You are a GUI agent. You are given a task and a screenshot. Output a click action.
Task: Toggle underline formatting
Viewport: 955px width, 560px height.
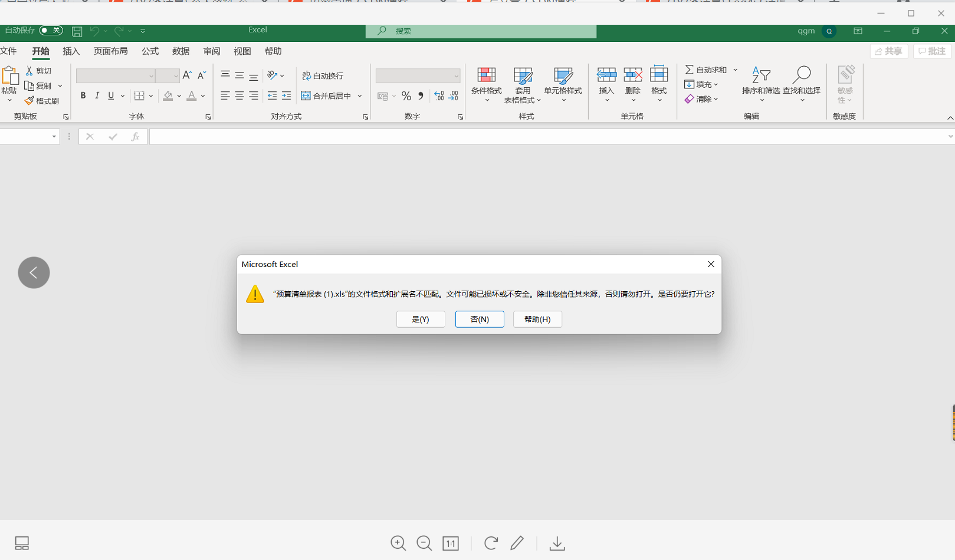(110, 95)
